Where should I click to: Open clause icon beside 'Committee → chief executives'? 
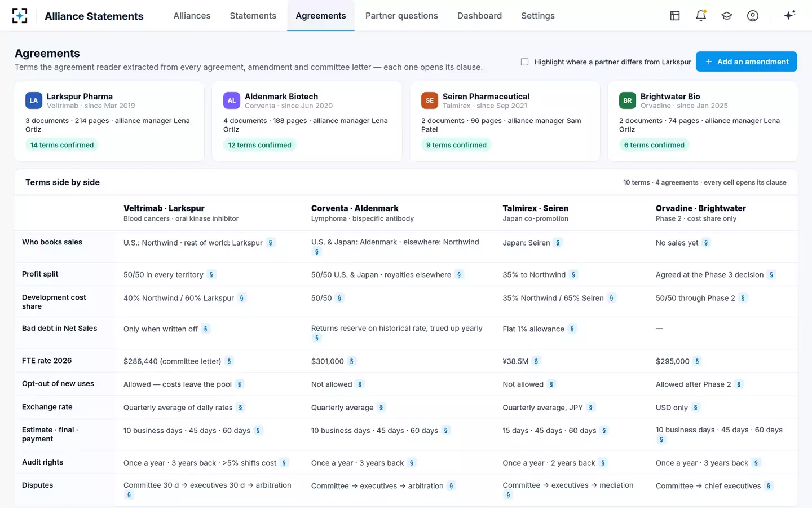[769, 486]
